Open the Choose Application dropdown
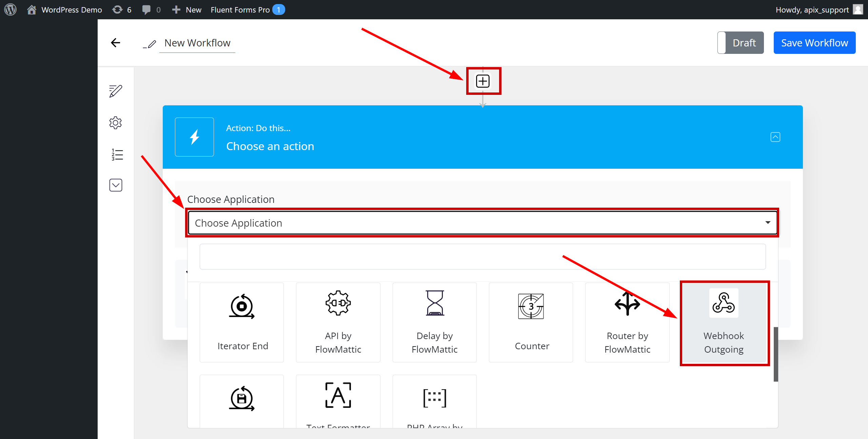Screen dimensions: 868x439 pyautogui.click(x=483, y=223)
